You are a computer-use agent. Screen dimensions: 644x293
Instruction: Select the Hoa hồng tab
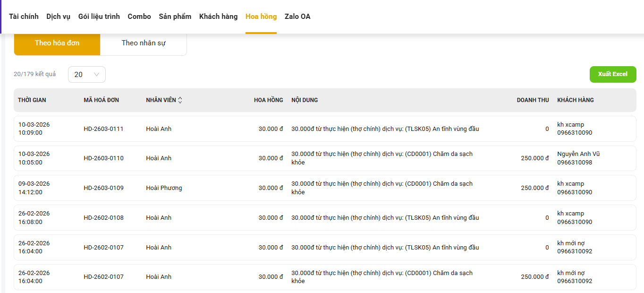(261, 17)
